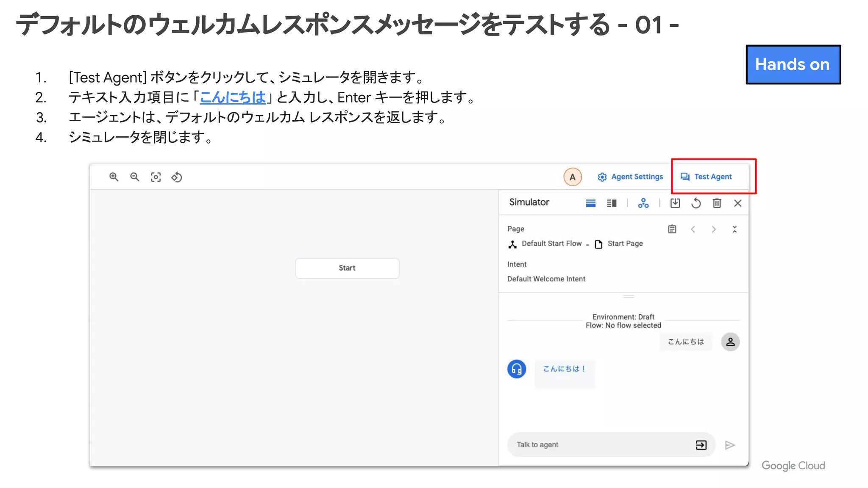Click the Default Welcome Intent text
Viewport: 868px width, 488px height.
546,279
